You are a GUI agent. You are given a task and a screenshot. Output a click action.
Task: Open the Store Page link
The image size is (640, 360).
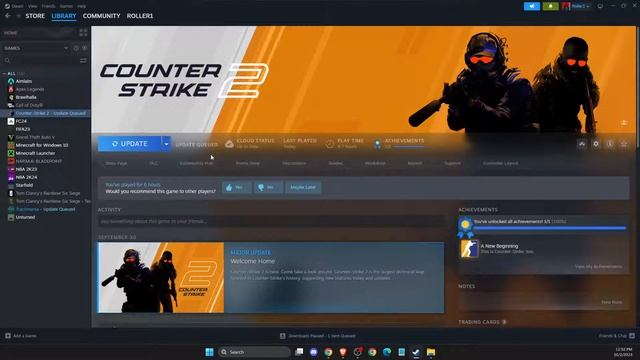click(x=116, y=163)
